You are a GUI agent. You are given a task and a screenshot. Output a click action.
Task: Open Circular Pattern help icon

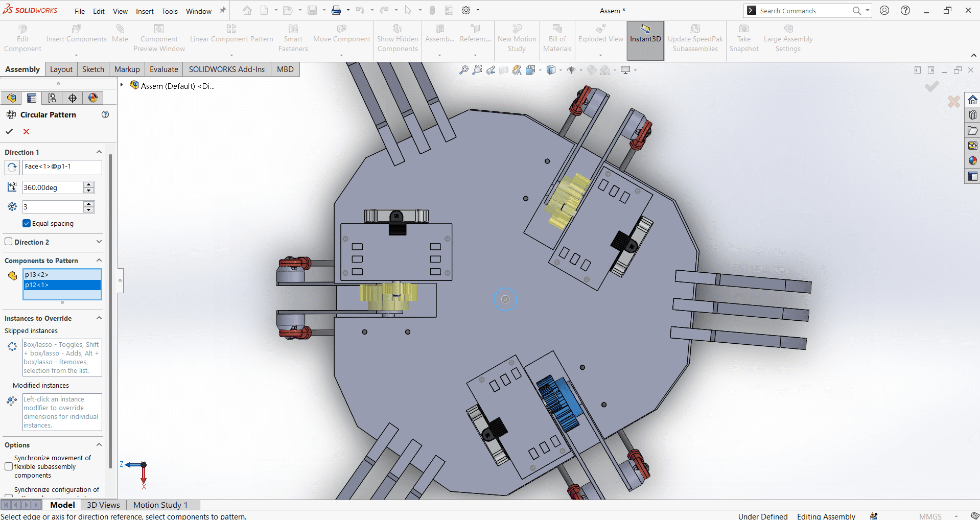tap(105, 114)
